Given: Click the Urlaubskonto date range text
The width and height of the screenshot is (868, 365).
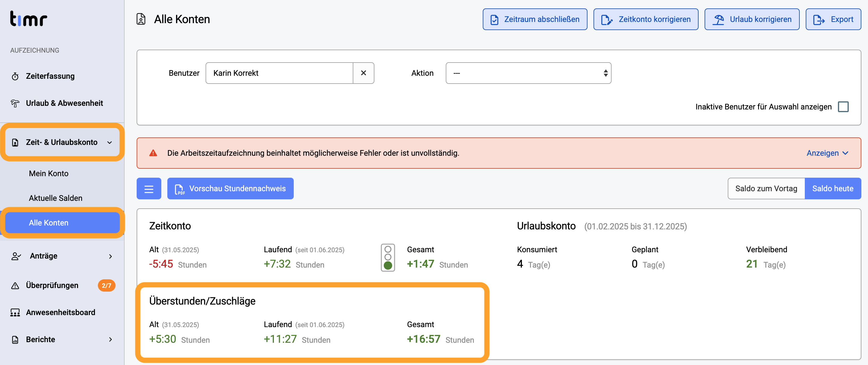Looking at the screenshot, I should (635, 226).
